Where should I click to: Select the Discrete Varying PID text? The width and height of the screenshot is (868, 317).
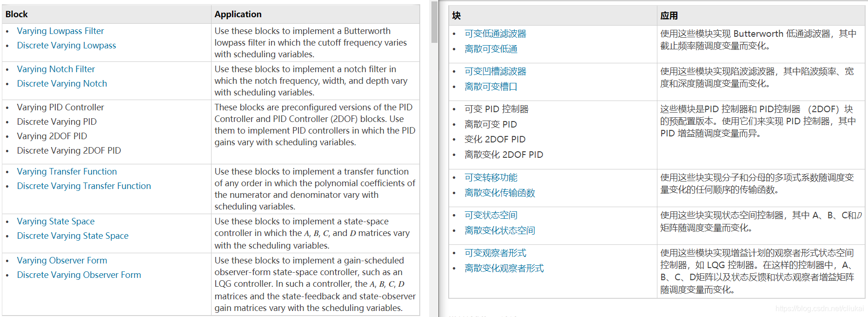tap(57, 122)
